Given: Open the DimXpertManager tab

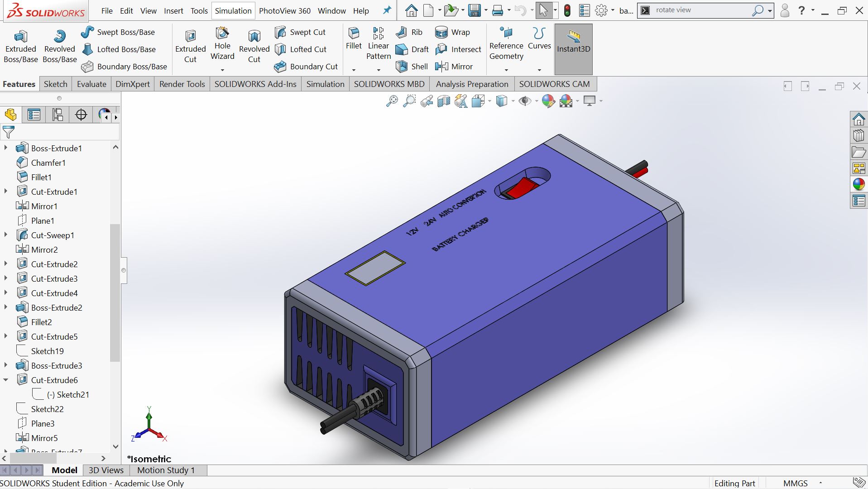Looking at the screenshot, I should pyautogui.click(x=81, y=115).
